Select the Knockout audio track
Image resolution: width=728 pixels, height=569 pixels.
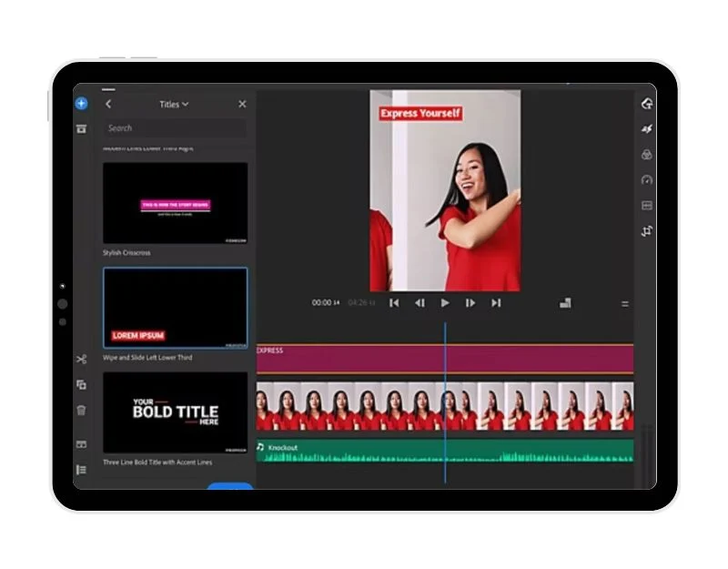pos(445,451)
